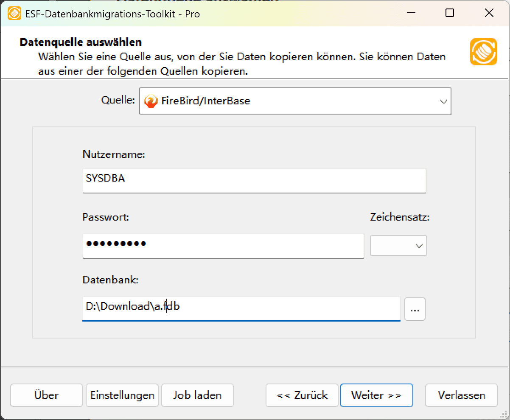Open the Einstellungen dialog

tap(122, 395)
